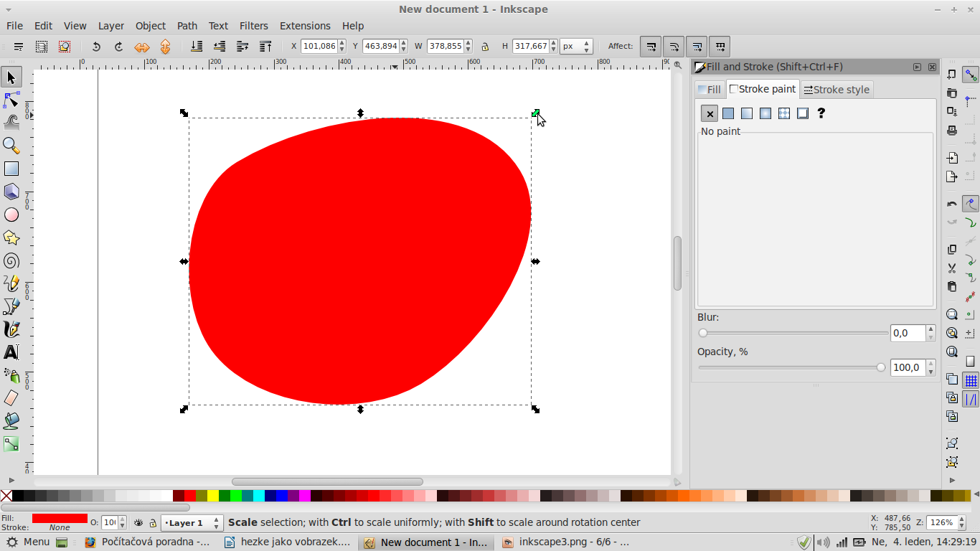Select the Zoom tool in toolbox
This screenshot has width=980, height=551.
pyautogui.click(x=11, y=146)
